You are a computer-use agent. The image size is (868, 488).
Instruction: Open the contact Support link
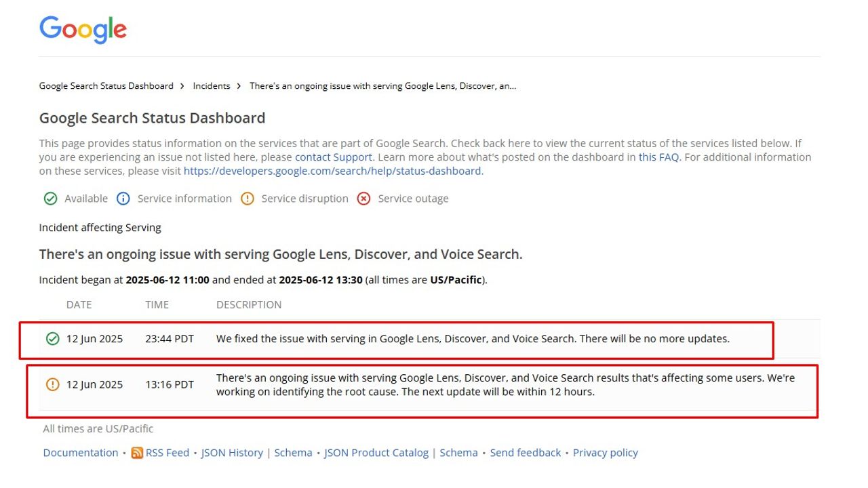333,157
